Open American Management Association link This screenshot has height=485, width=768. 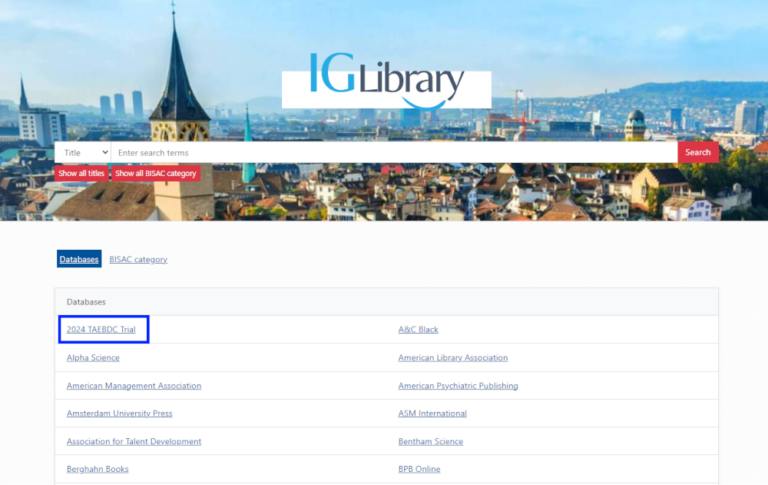[134, 386]
